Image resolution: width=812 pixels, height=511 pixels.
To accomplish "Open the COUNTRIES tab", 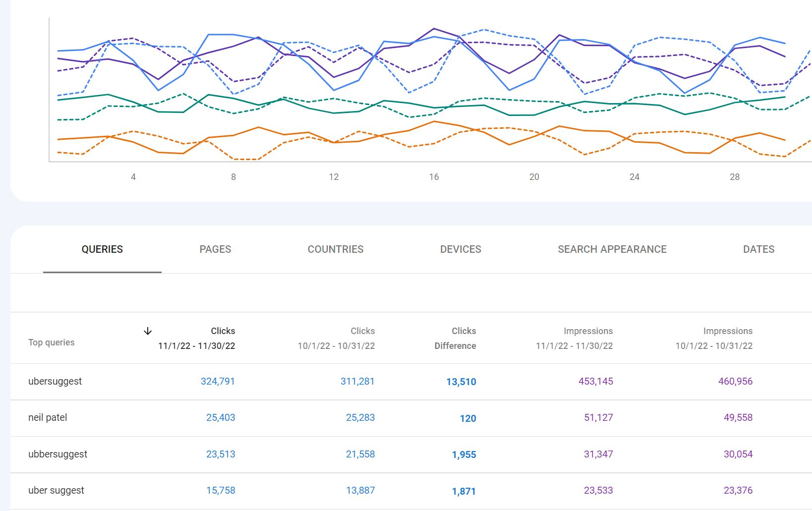I will coord(336,249).
